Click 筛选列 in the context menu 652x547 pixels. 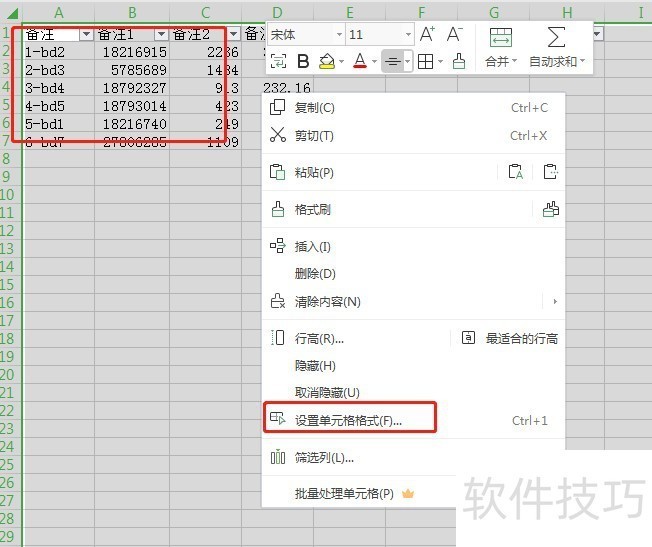[x=324, y=458]
